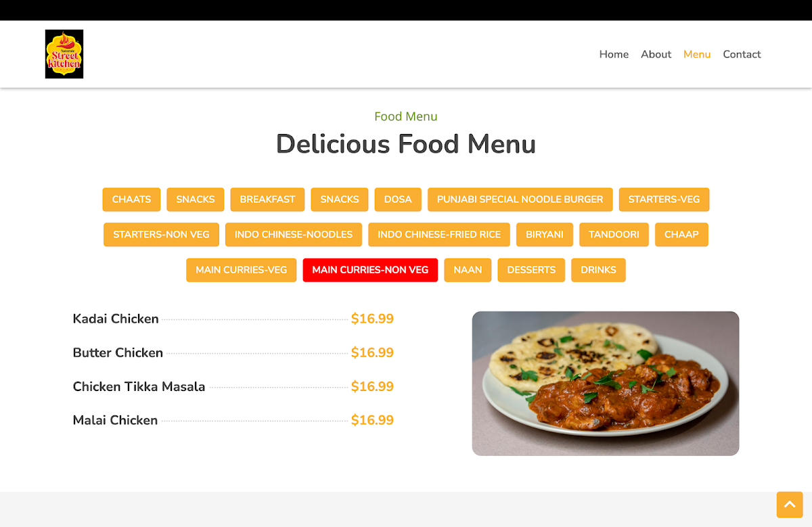Open the Desserts category
This screenshot has width=812, height=527.
pos(531,270)
